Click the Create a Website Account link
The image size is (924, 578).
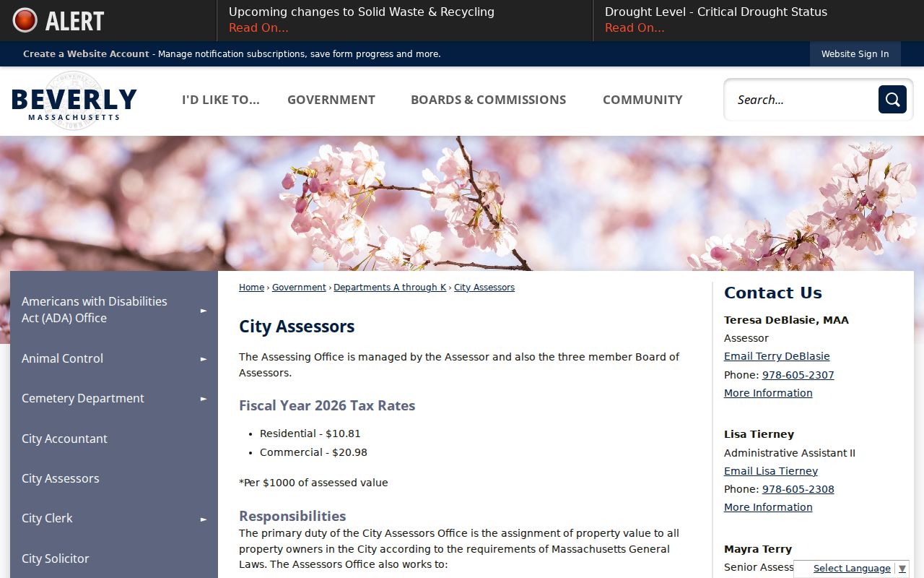tap(86, 54)
